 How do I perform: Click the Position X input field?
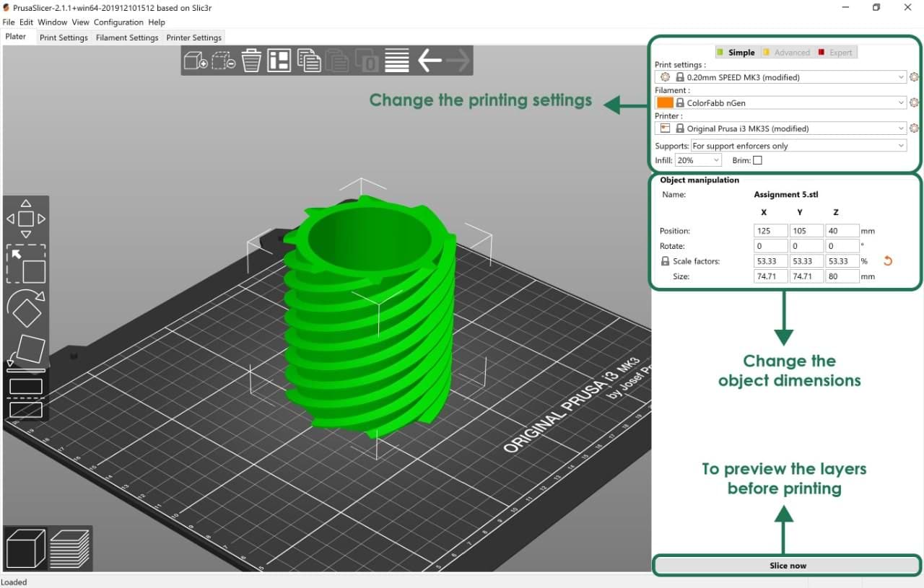[770, 231]
